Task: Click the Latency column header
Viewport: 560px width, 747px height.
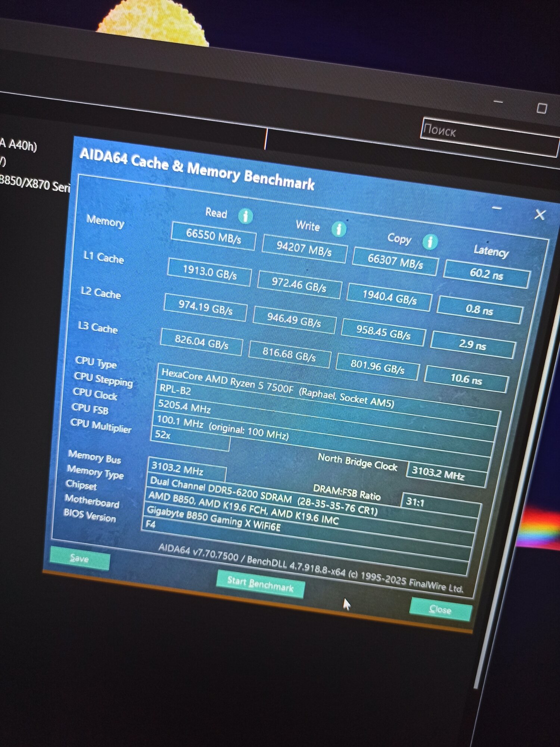Action: pos(491,251)
